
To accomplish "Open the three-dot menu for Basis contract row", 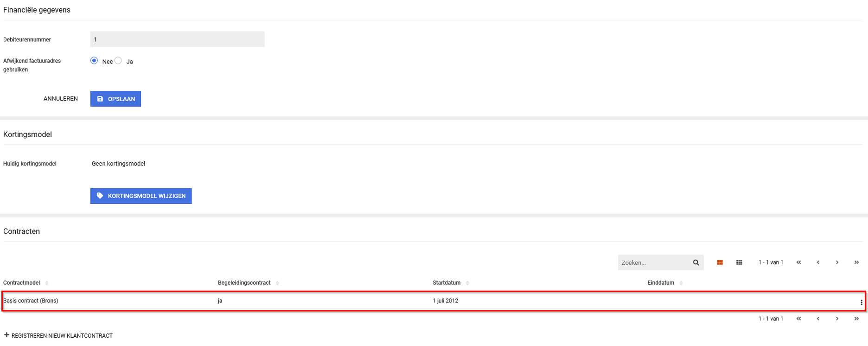I will pos(861,302).
